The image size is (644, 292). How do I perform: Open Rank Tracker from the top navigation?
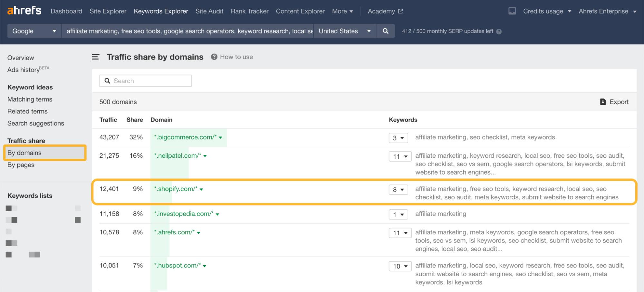pos(249,11)
